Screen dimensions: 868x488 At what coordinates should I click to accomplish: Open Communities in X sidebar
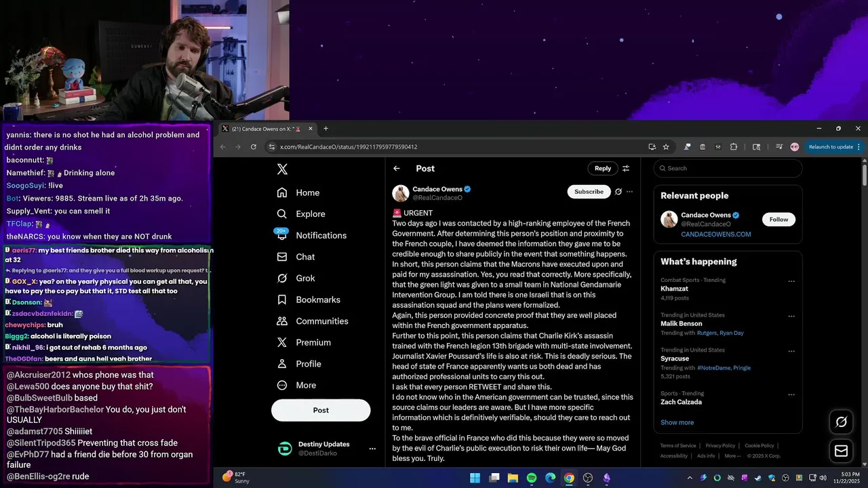pyautogui.click(x=312, y=321)
